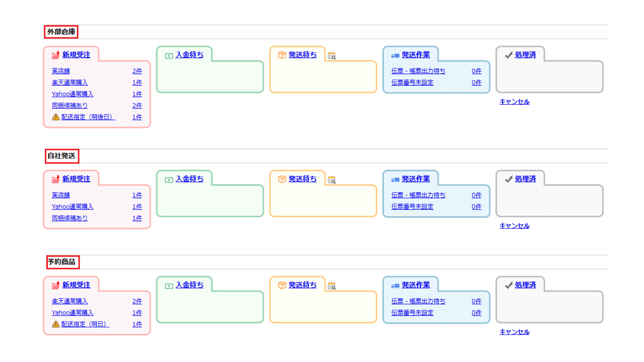Viewport: 644px width, 362px height.
Task: Click truck icon for 発送作業 in 自社発送
Action: tap(395, 179)
